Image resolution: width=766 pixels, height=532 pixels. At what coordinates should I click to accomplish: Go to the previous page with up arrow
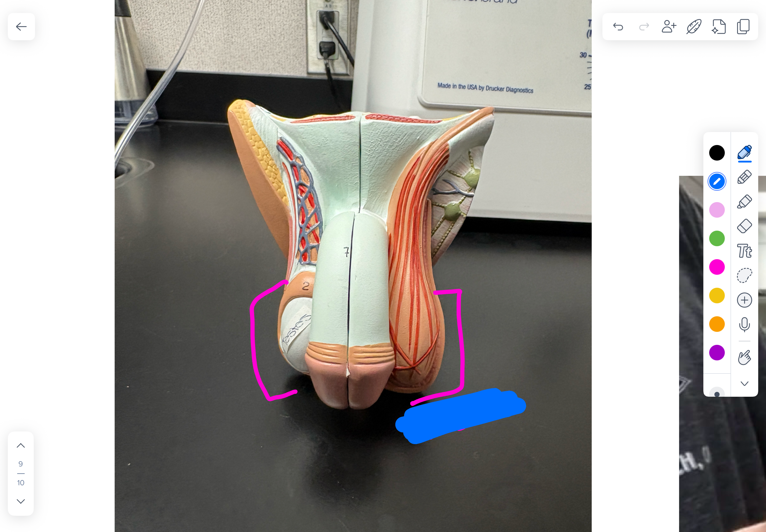point(21,446)
